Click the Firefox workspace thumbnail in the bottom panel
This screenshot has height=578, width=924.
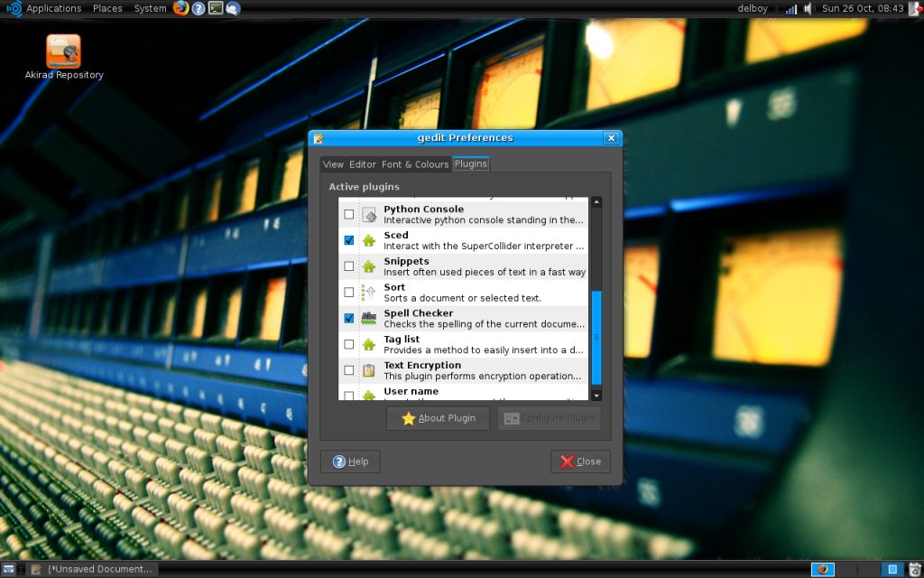(823, 569)
